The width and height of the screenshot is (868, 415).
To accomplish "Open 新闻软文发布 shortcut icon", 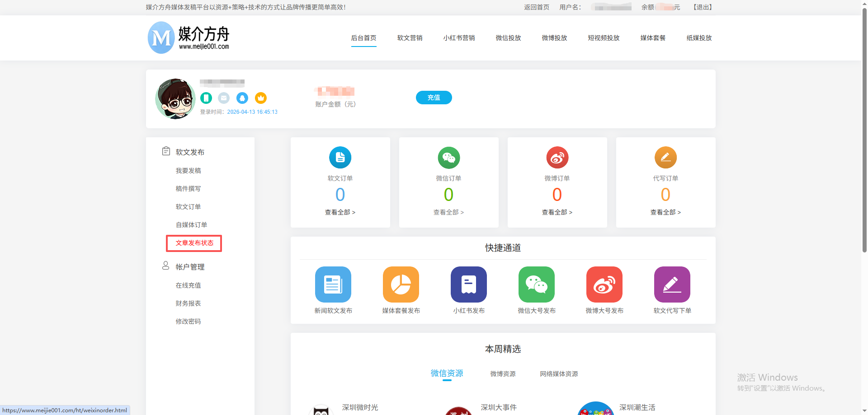I will point(333,284).
